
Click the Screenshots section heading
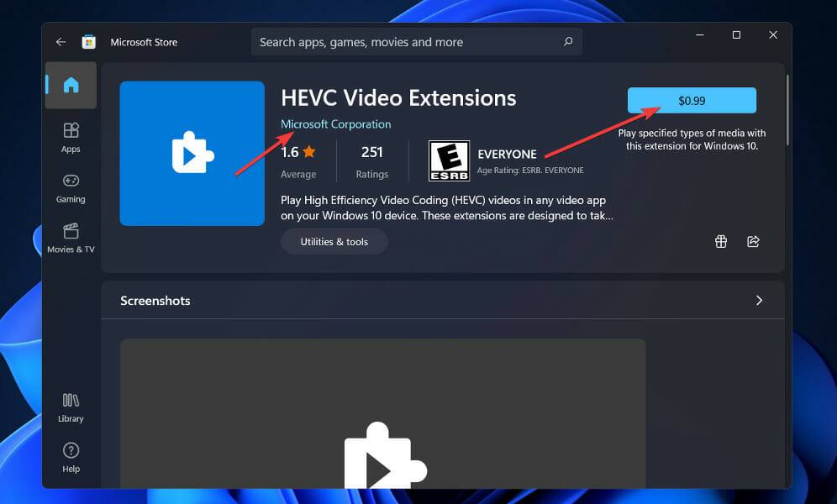[x=155, y=301]
